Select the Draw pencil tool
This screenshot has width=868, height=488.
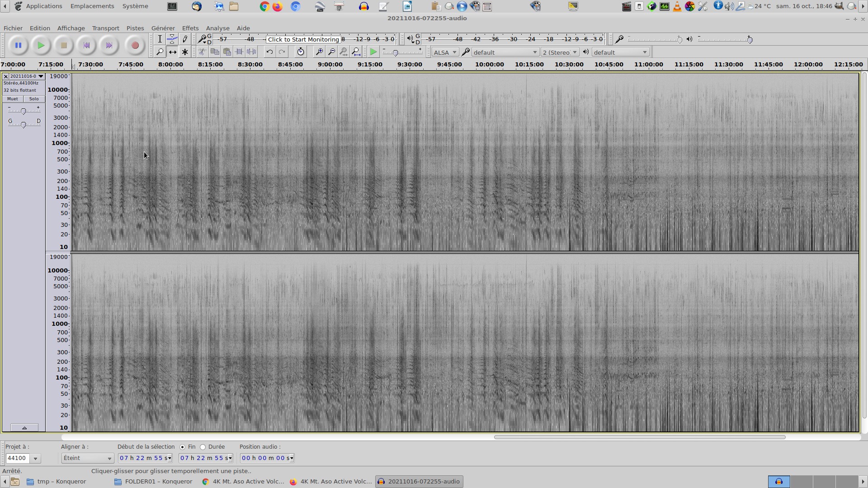click(185, 39)
